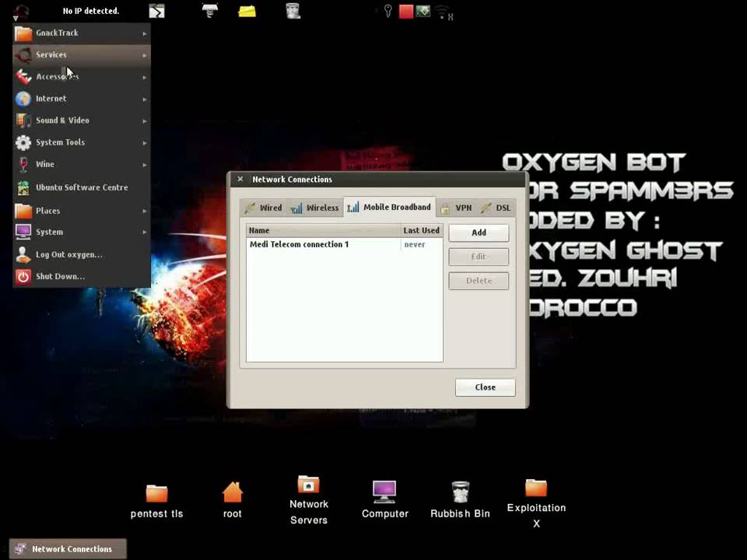747x560 pixels.
Task: Click the green download tray icon
Action: tap(423, 11)
